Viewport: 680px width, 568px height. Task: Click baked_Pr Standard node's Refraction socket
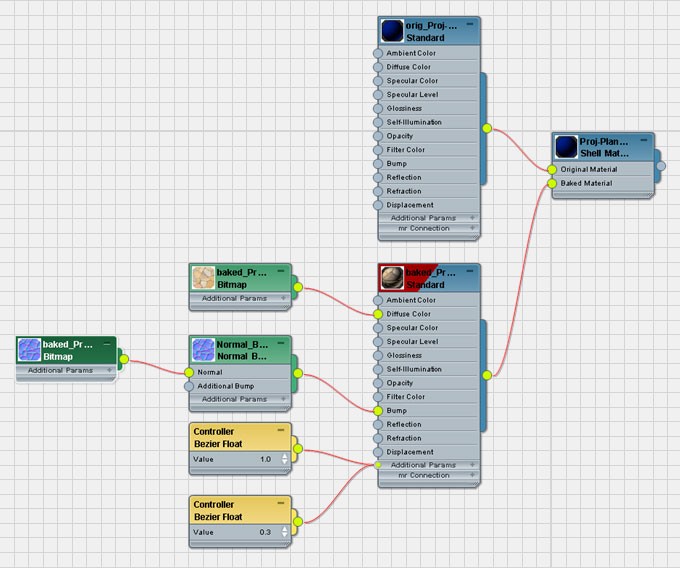[x=378, y=438]
